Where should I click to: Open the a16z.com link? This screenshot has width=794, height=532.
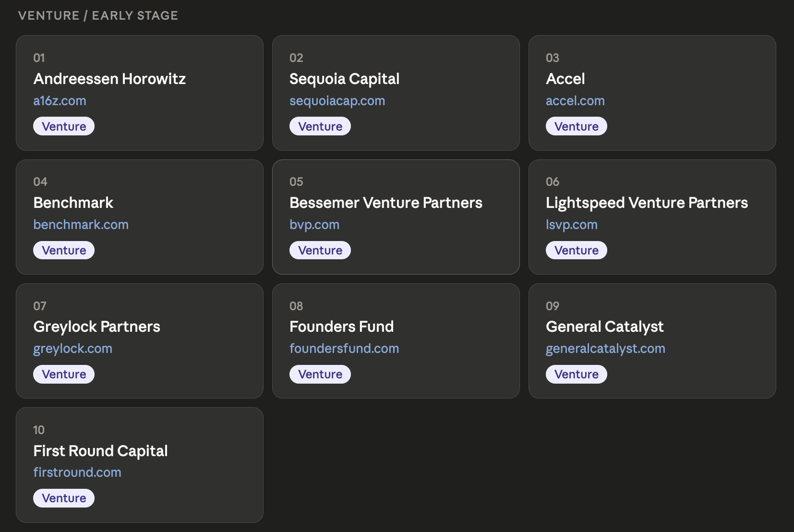coord(60,101)
